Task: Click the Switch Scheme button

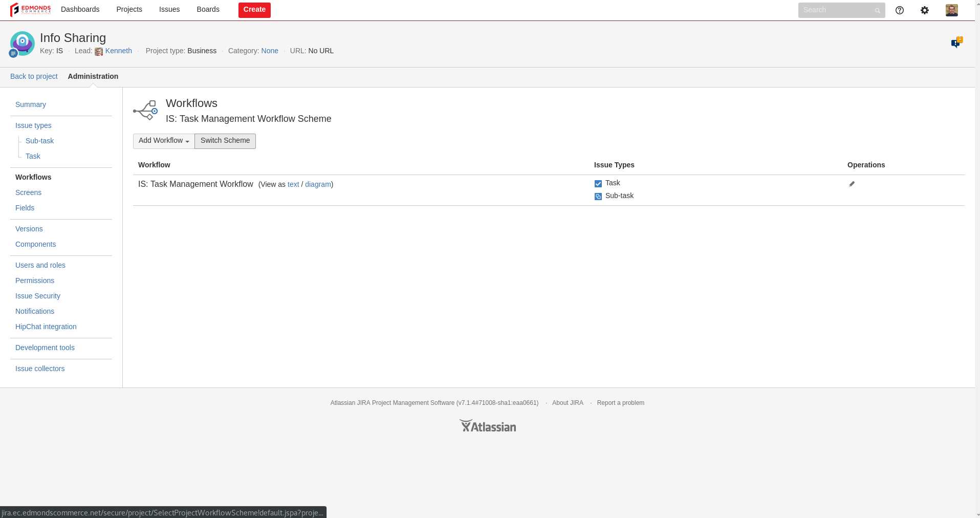Action: 225,141
